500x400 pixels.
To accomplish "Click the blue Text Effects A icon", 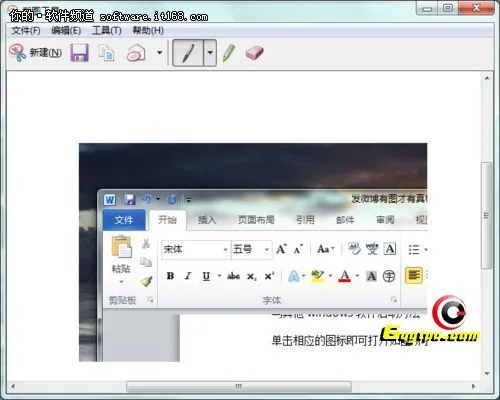I will tap(294, 276).
